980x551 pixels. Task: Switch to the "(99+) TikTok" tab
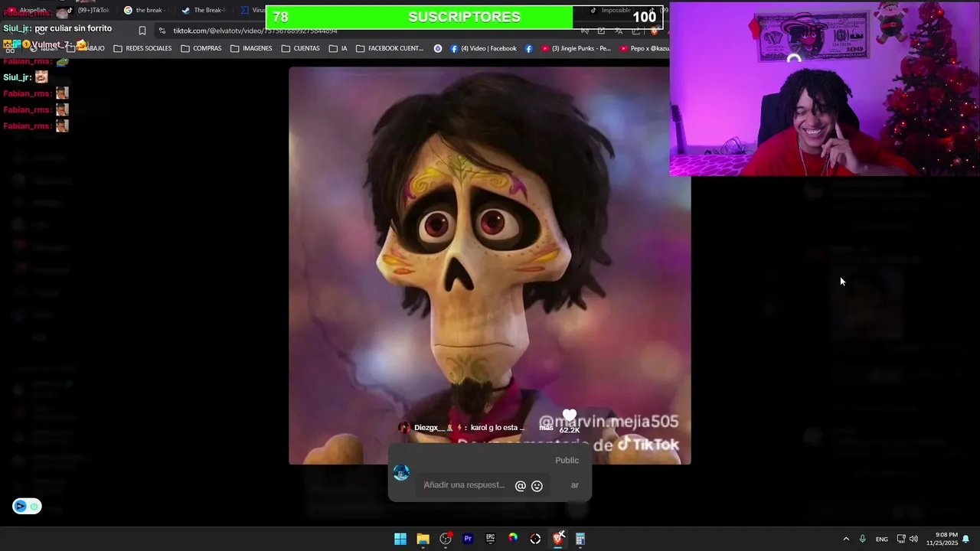(88, 11)
